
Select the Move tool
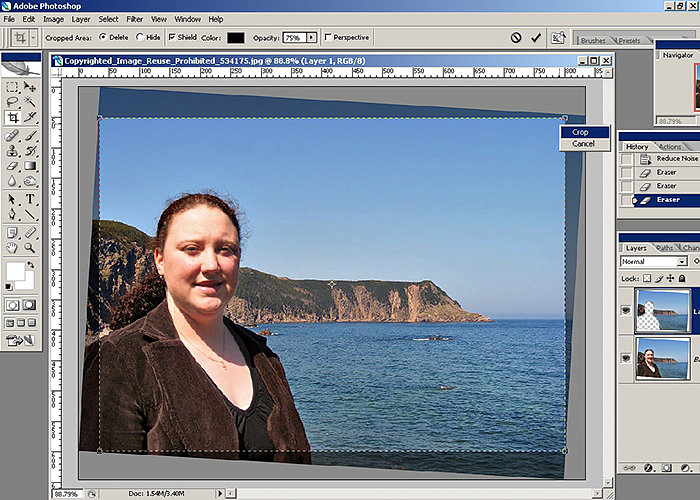tap(30, 87)
